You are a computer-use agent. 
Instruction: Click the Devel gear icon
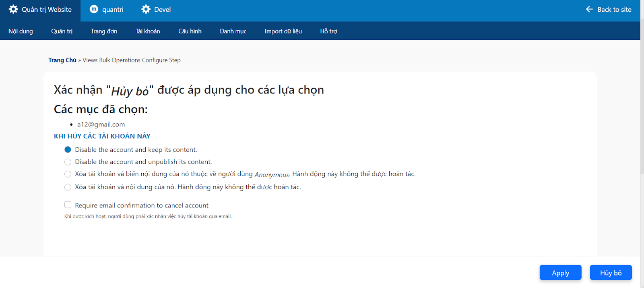(146, 9)
